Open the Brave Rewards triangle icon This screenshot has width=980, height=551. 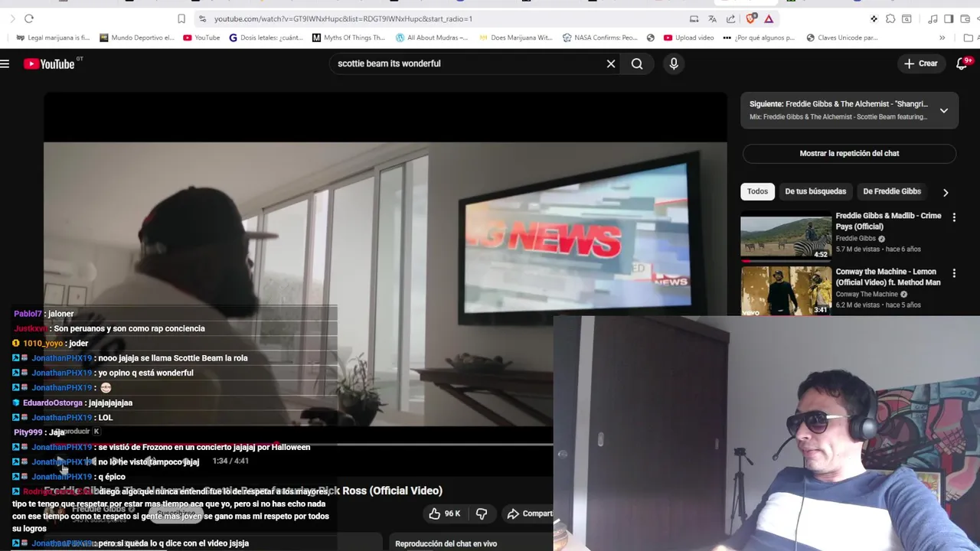pos(769,18)
